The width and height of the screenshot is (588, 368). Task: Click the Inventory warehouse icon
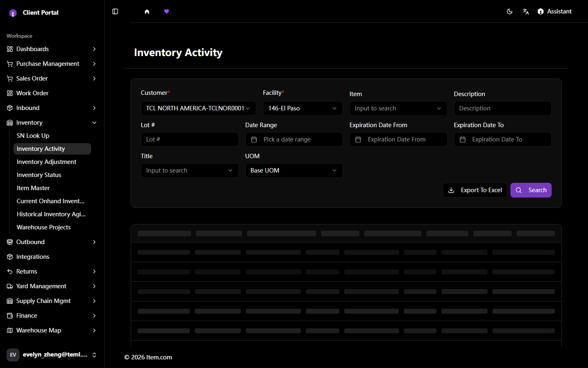tap(10, 123)
